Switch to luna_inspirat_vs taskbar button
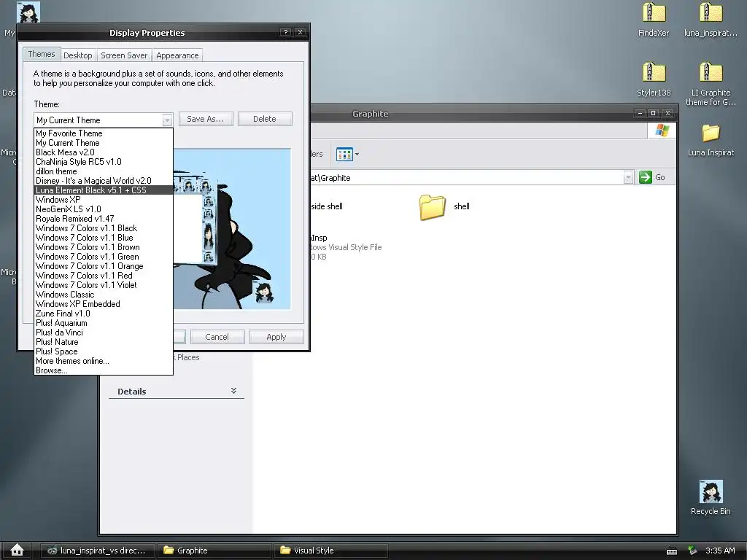The height and width of the screenshot is (560, 747). [97, 551]
